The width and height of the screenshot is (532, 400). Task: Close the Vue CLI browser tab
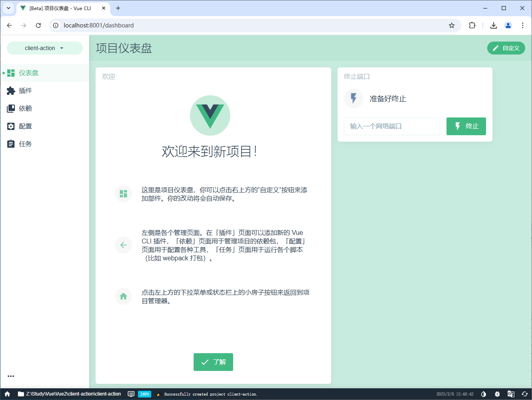(x=104, y=8)
